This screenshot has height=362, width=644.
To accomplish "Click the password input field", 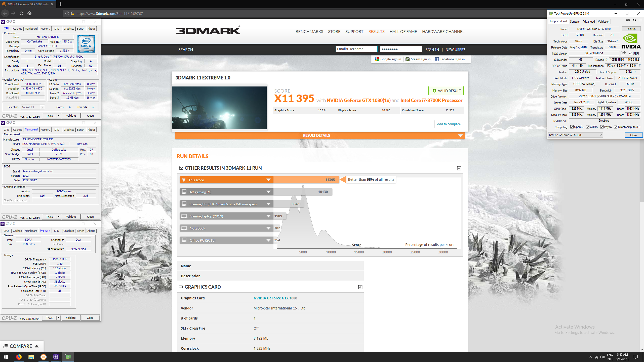I will point(401,49).
